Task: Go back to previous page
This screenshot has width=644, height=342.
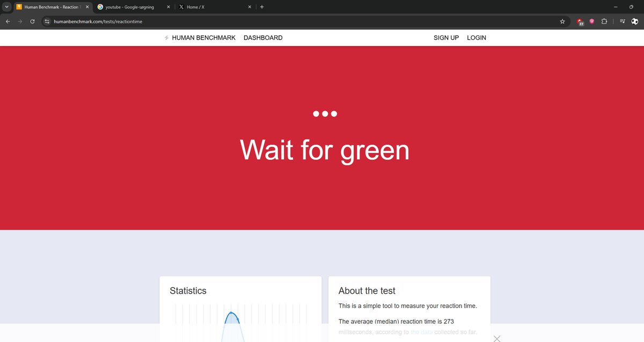Action: pos(8,21)
